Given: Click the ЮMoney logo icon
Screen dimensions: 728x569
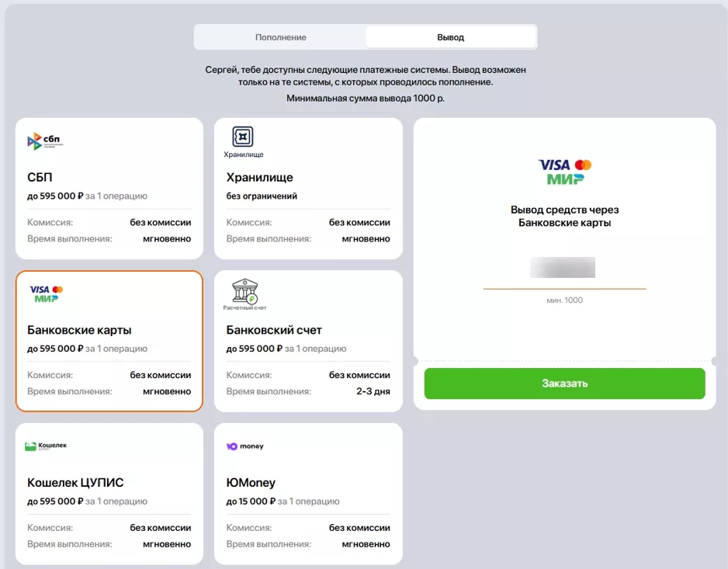Looking at the screenshot, I should (244, 446).
